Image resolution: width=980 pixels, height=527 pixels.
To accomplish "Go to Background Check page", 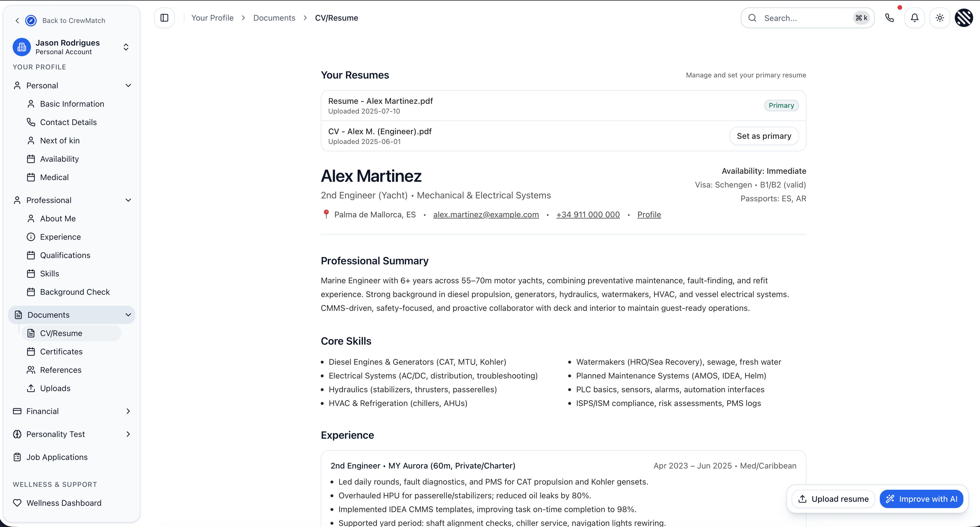I will tap(74, 292).
